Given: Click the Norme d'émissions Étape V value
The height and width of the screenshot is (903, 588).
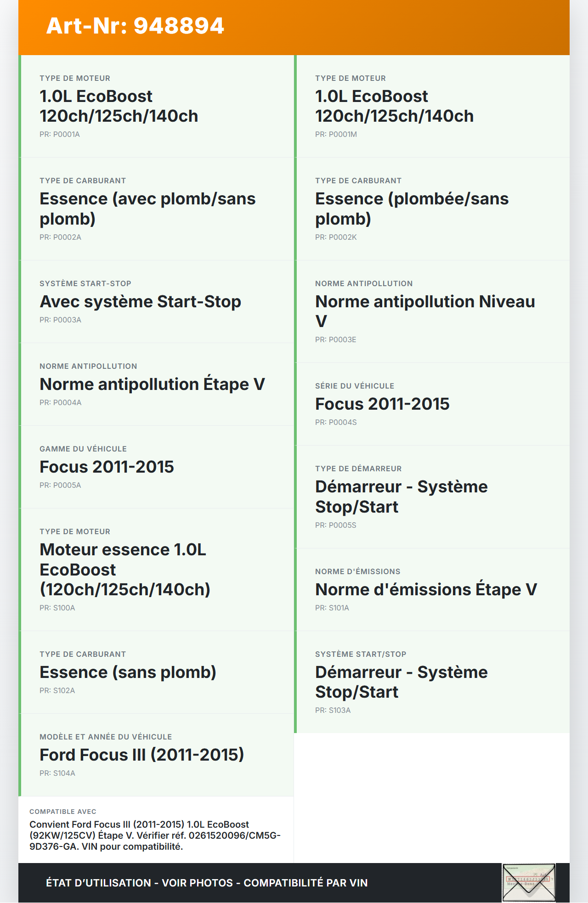Looking at the screenshot, I should pyautogui.click(x=426, y=590).
